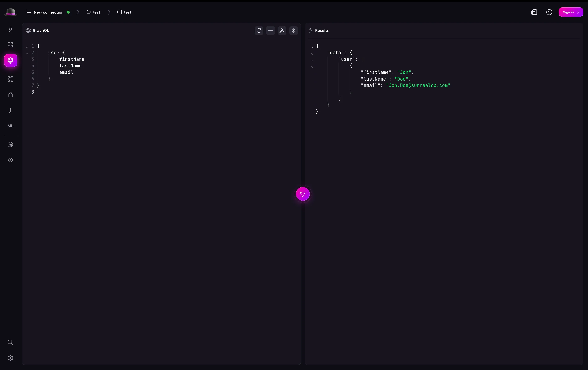Open the Authentication view
This screenshot has width=588, height=370.
(x=10, y=95)
